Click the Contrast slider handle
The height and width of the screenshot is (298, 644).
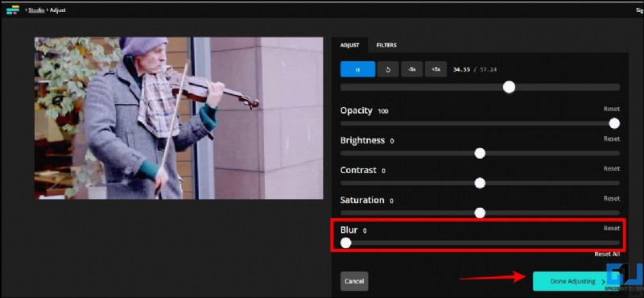(x=480, y=183)
